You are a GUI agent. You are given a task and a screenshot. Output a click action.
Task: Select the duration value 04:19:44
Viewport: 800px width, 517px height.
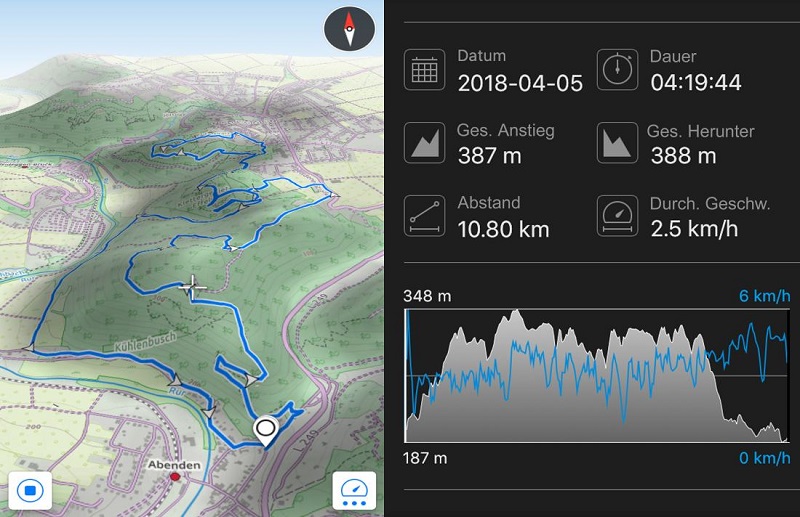click(x=695, y=83)
